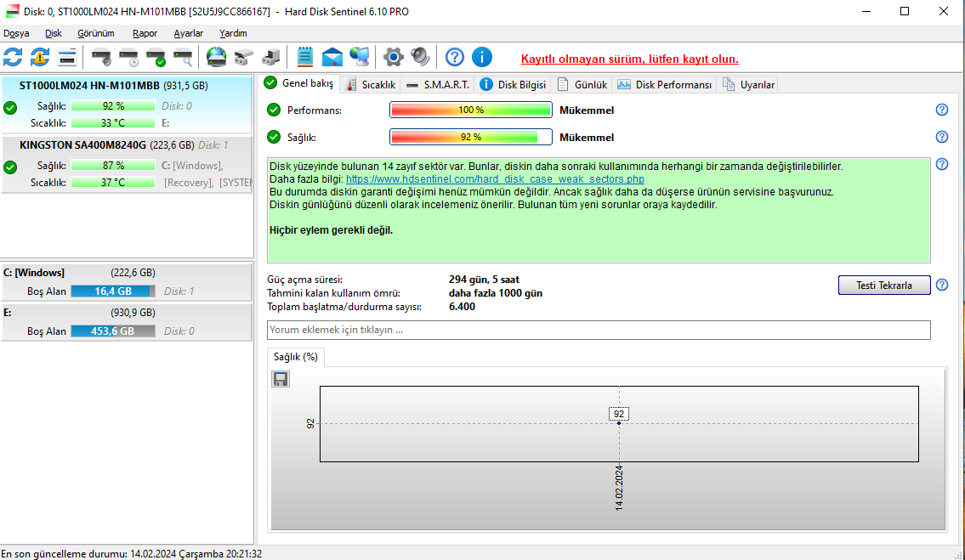Image resolution: width=965 pixels, height=560 pixels.
Task: Switch to the Günlük tab
Action: [582, 85]
